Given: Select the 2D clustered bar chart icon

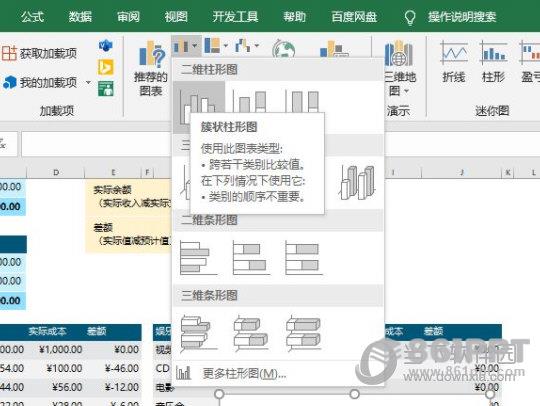Looking at the screenshot, I should click(x=198, y=258).
